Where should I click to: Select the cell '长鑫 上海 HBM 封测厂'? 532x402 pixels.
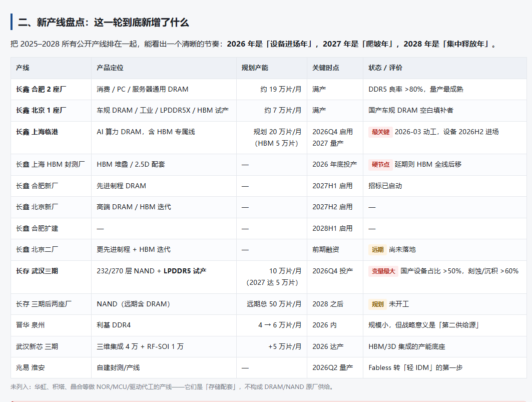51,164
